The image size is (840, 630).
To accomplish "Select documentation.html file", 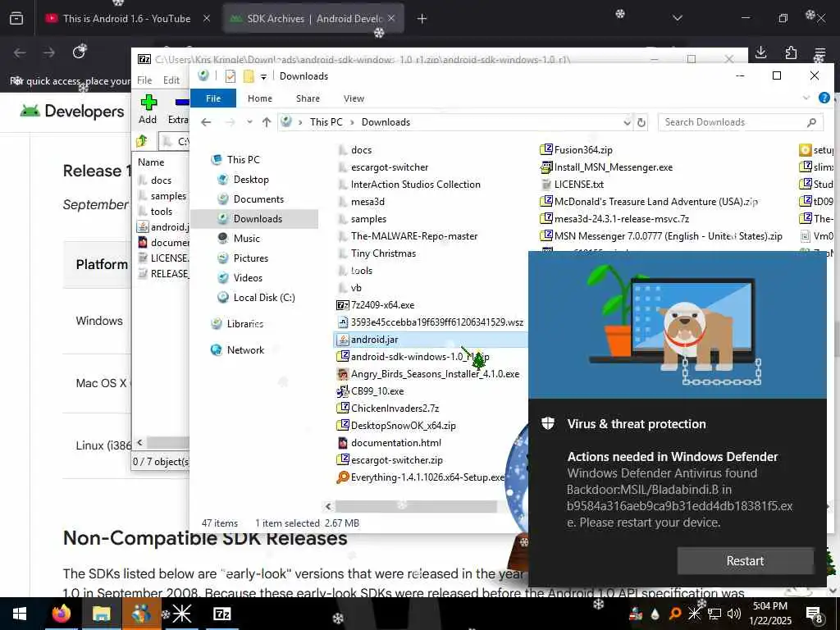I will [x=396, y=443].
